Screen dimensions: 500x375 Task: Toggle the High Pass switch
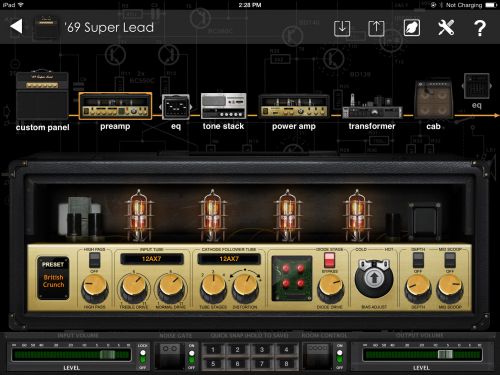click(95, 260)
